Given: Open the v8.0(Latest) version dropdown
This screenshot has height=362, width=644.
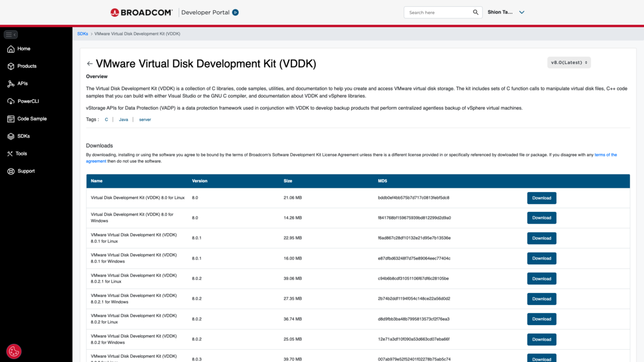Looking at the screenshot, I should (569, 63).
